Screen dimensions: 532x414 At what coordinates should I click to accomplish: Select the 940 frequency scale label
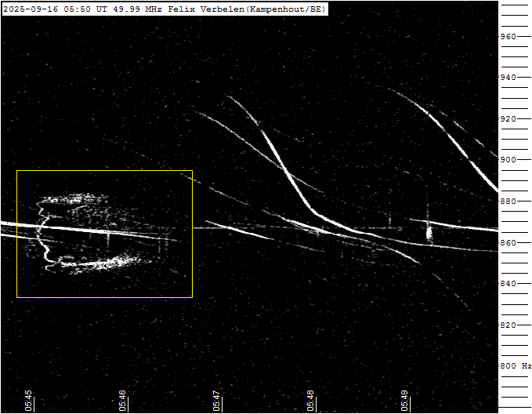coord(508,78)
